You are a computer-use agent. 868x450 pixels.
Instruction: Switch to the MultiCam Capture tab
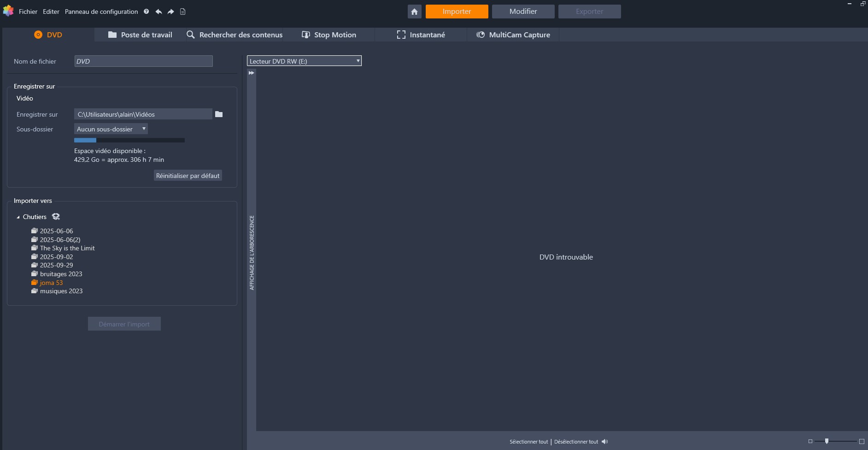coord(513,35)
